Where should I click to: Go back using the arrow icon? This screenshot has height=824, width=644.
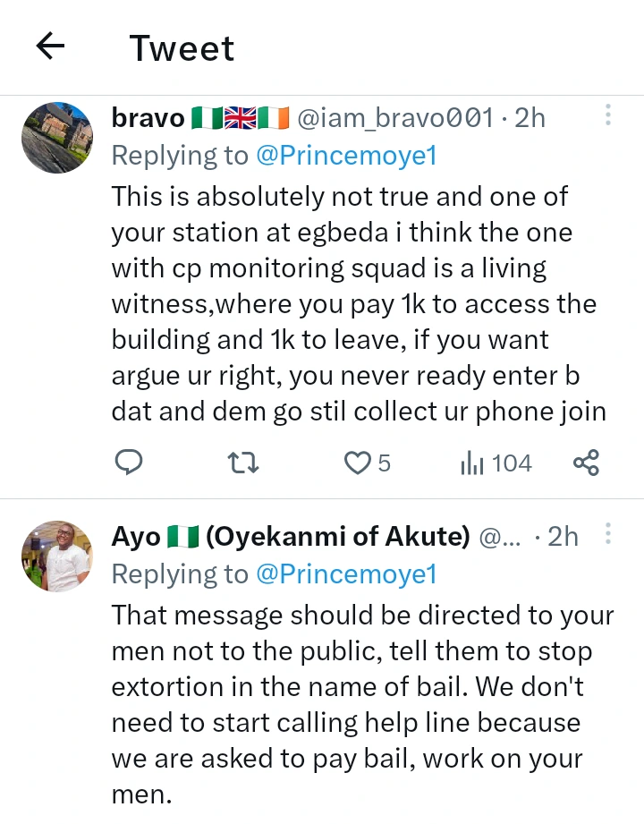pyautogui.click(x=50, y=47)
